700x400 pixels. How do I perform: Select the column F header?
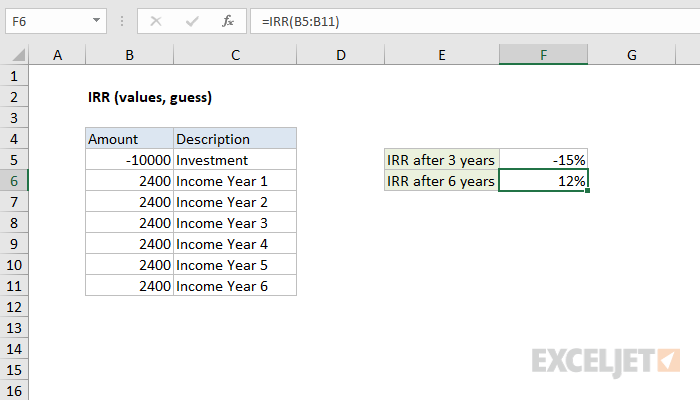pos(543,55)
